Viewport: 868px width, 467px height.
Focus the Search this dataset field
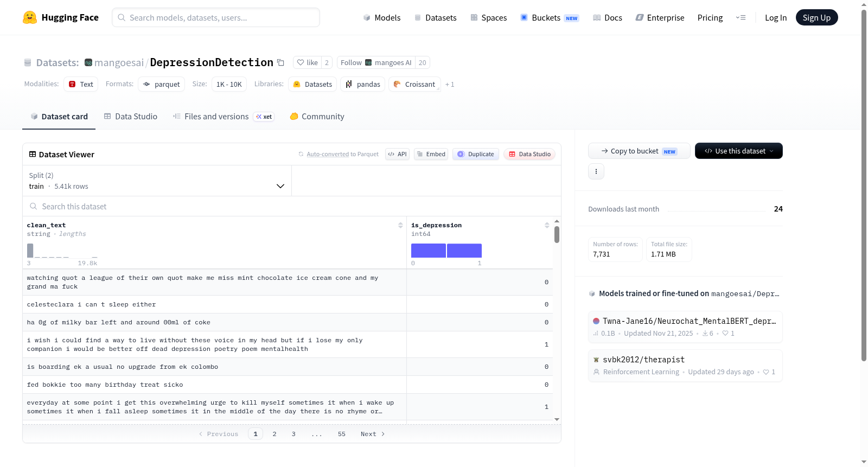(x=292, y=206)
